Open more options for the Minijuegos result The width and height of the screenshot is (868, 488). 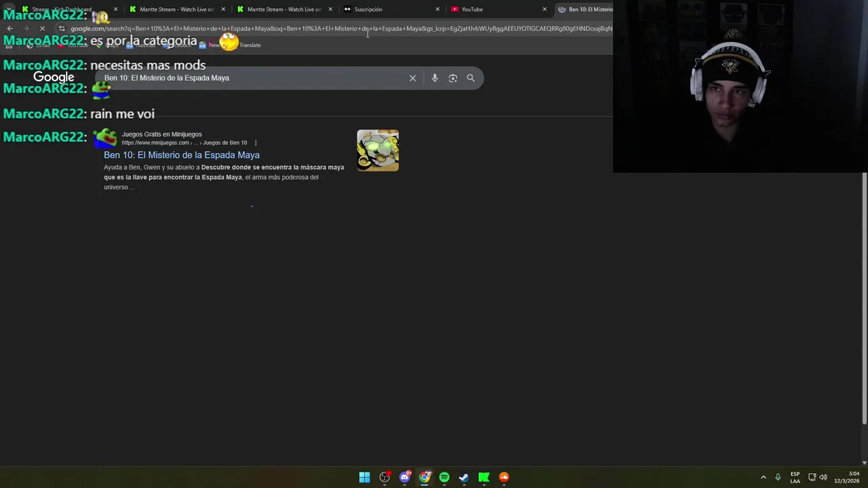click(x=255, y=143)
